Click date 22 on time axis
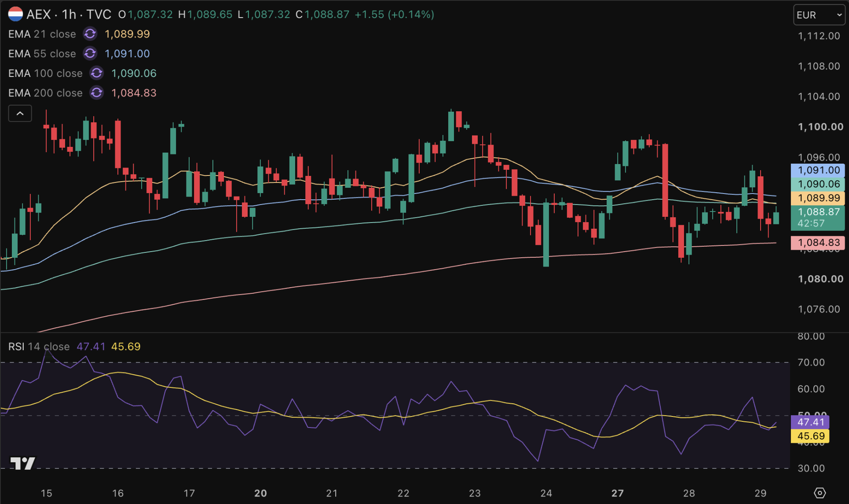Image resolution: width=849 pixels, height=504 pixels. (x=403, y=493)
